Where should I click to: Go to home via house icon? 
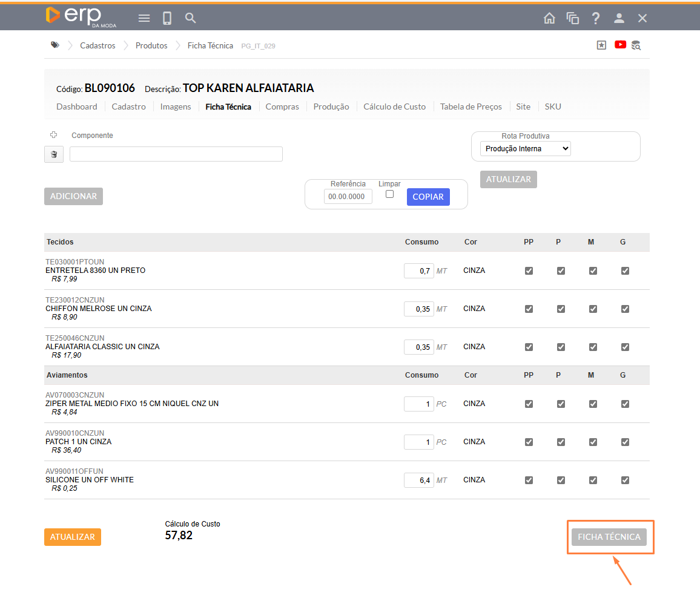tap(549, 18)
